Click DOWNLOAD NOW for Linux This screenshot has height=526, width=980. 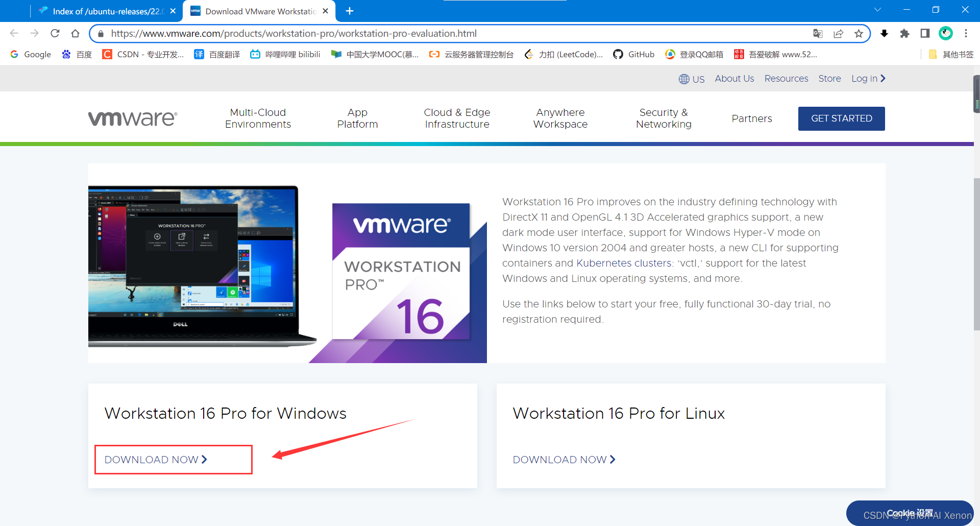[564, 460]
